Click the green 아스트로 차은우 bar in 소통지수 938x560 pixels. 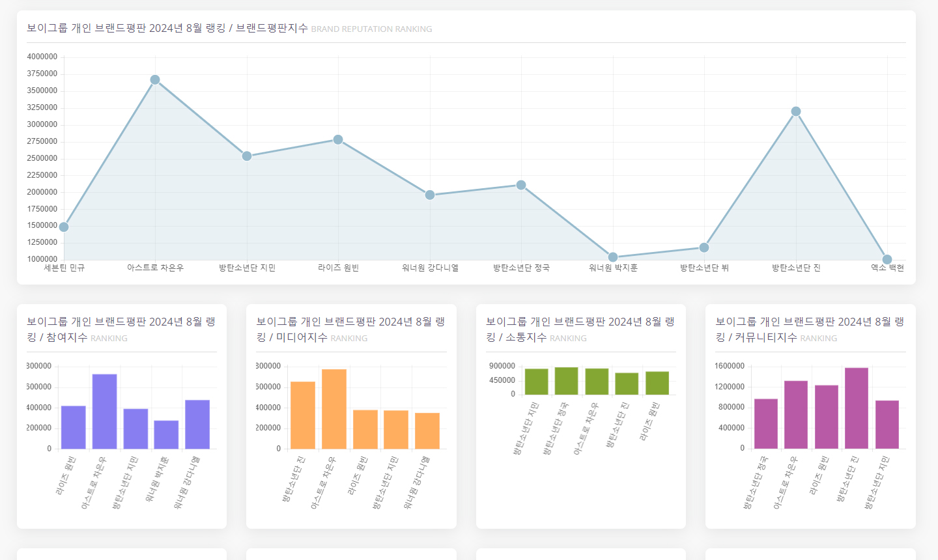pyautogui.click(x=597, y=382)
